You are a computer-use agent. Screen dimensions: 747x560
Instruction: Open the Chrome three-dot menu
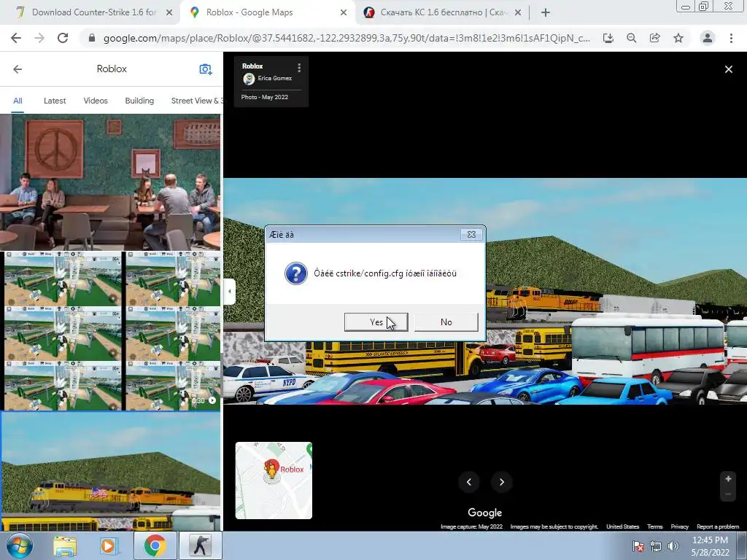pos(731,38)
